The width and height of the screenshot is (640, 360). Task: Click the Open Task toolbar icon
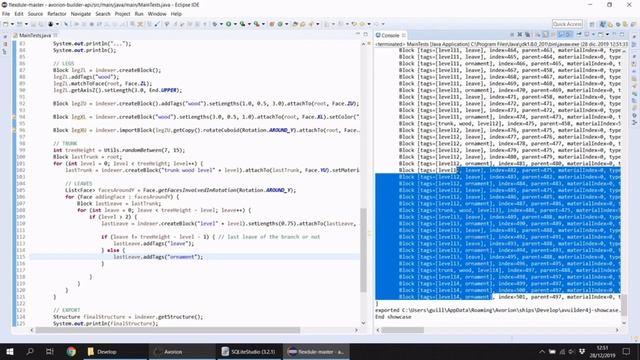click(302, 24)
